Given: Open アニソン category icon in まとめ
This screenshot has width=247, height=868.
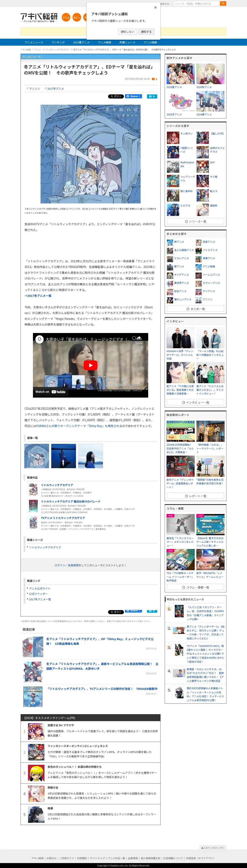Looking at the screenshot, I should (199, 300).
